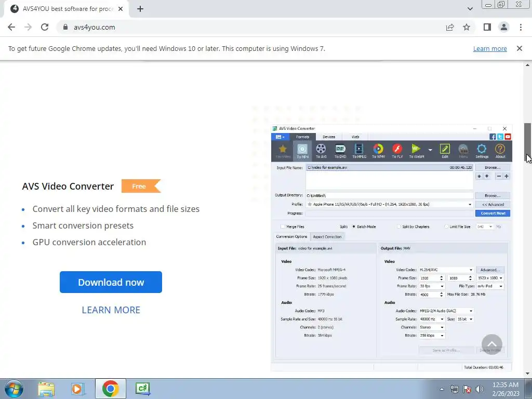Choose the To AVI film reel icon

point(321,151)
